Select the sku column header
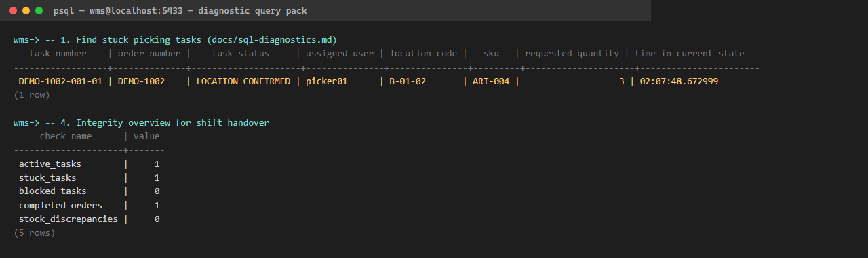The image size is (868, 258). click(491, 53)
